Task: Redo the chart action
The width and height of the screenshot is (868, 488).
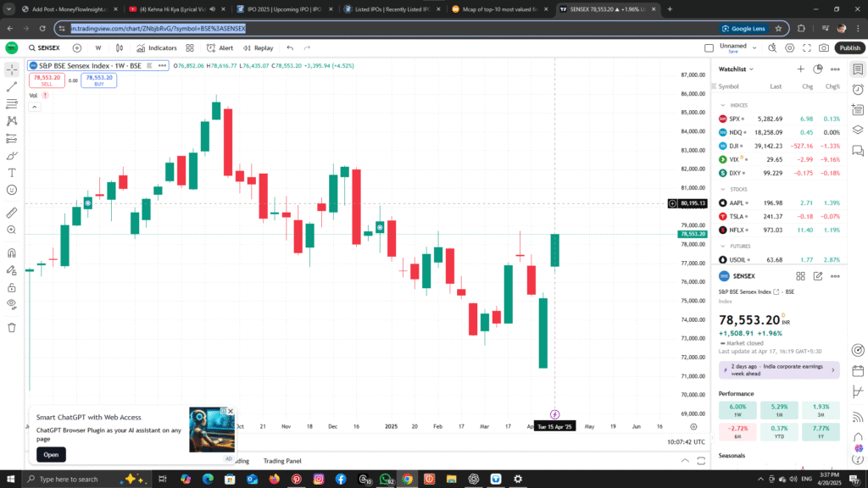Action: coord(307,48)
